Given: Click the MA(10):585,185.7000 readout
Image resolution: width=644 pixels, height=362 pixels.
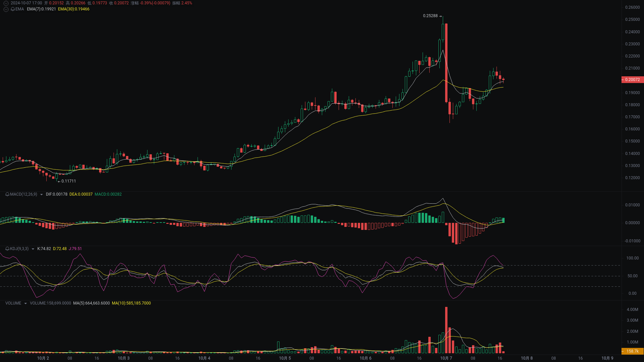Looking at the screenshot, I should tap(131, 303).
